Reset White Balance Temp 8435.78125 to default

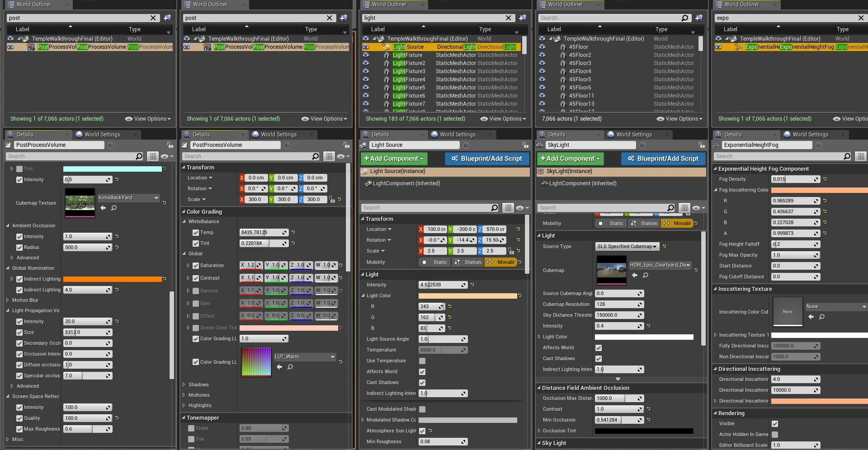click(x=293, y=233)
